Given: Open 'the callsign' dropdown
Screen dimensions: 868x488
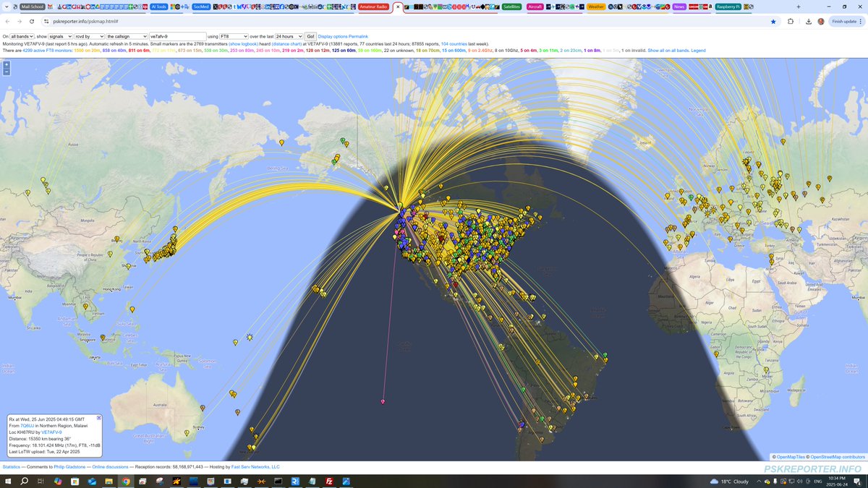Looking at the screenshot, I should 126,36.
